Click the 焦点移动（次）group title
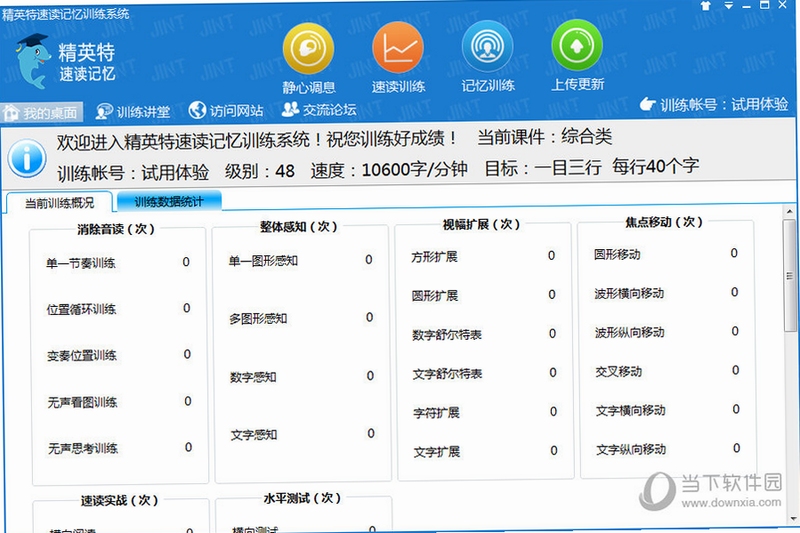Screen dimensions: 800x533 point(664,222)
